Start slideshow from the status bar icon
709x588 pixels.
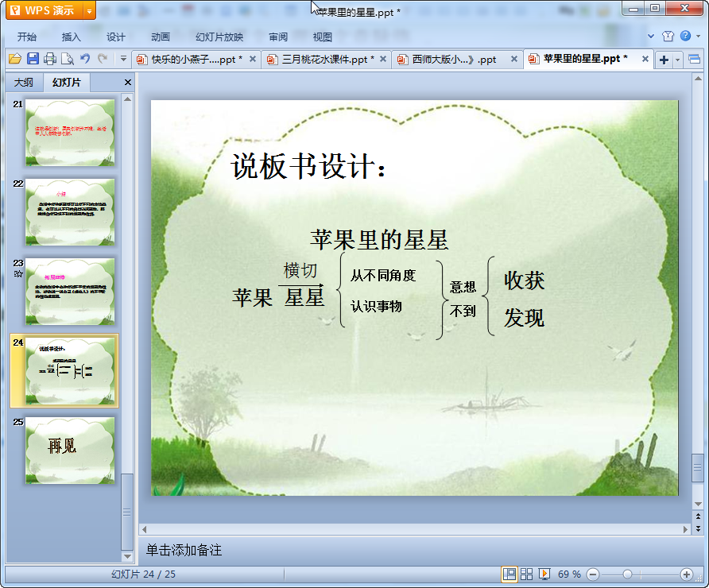pos(544,574)
